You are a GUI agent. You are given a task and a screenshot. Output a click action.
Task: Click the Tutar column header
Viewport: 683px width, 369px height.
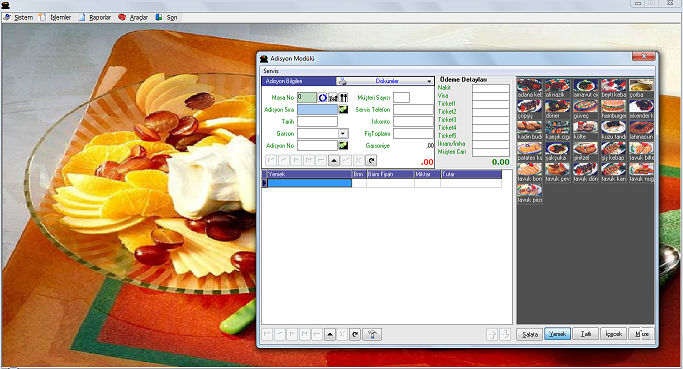point(471,174)
